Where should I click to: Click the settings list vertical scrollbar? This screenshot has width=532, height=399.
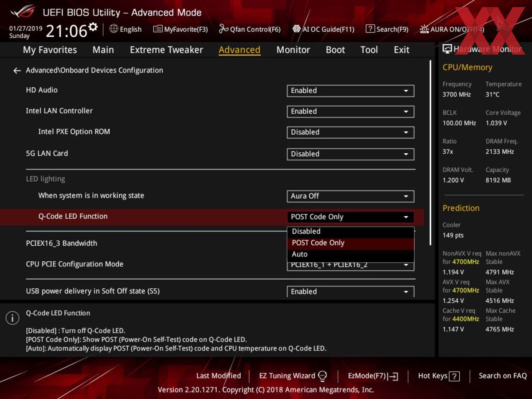coord(430,153)
